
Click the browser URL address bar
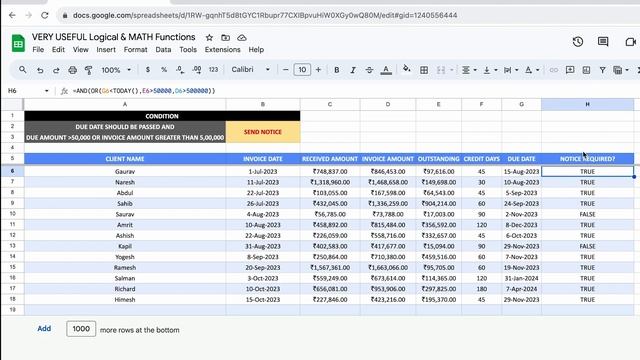(264, 16)
